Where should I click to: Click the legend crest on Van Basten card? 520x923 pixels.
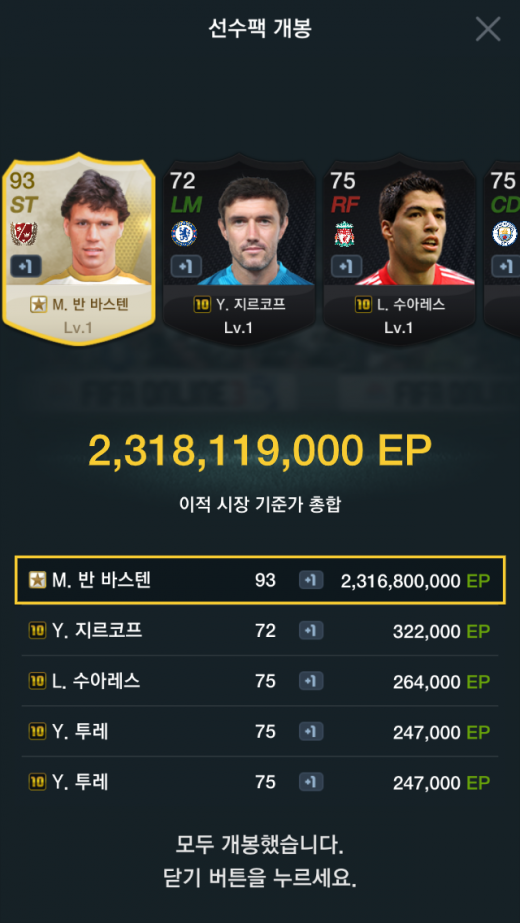pos(24,234)
